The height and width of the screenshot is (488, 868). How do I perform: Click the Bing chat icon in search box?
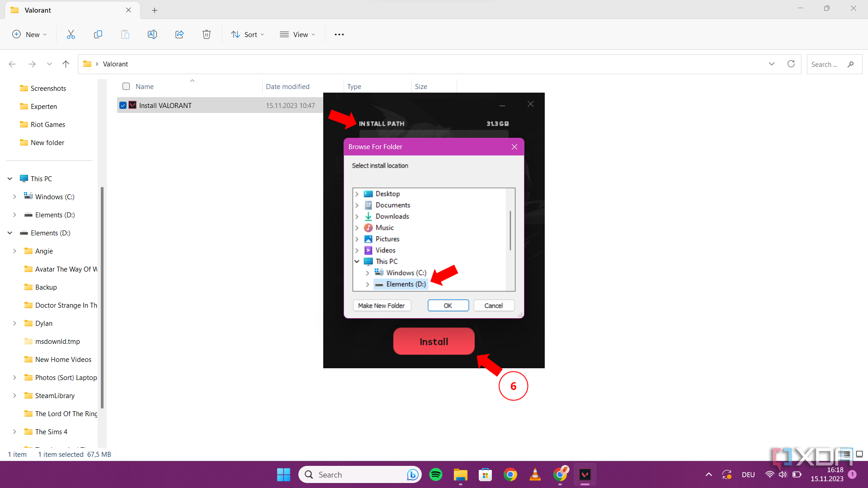412,474
